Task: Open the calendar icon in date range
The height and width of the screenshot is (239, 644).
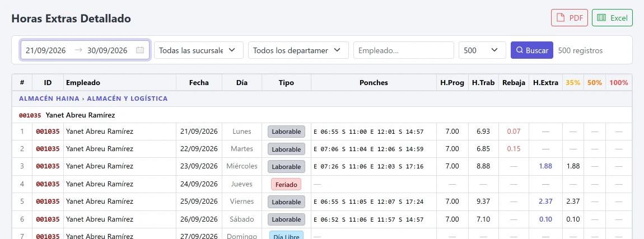Action: 140,50
